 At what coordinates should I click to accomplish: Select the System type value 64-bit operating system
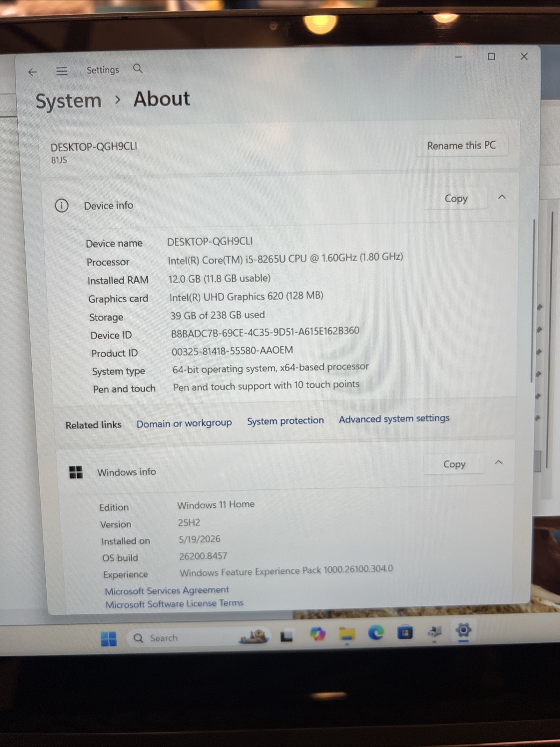[270, 368]
